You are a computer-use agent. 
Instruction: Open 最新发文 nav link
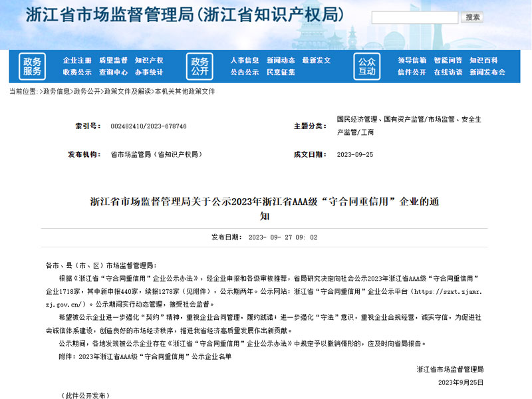[317, 61]
